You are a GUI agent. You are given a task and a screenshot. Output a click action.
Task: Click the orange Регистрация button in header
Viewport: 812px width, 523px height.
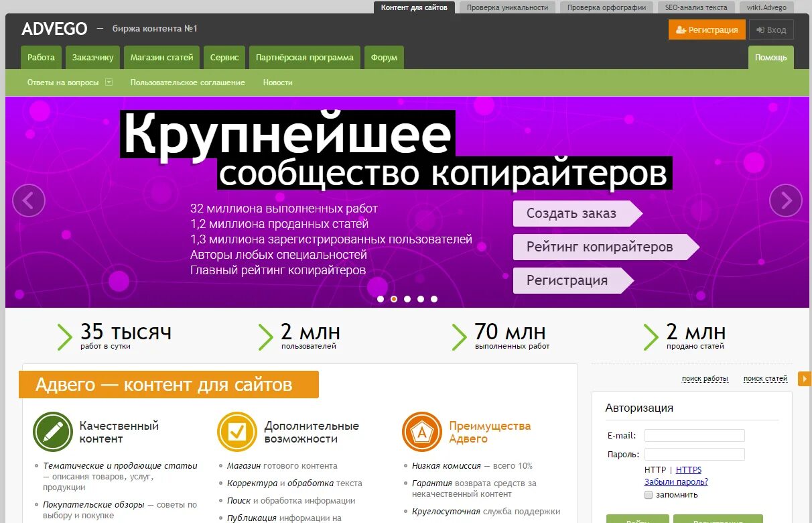[707, 30]
